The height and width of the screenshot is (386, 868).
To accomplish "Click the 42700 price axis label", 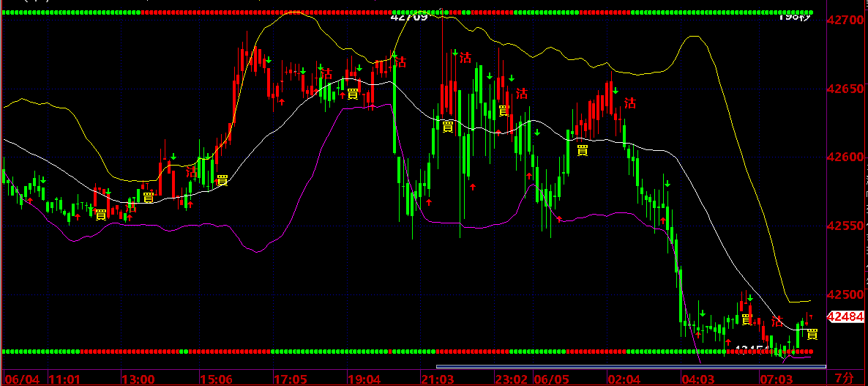I will coord(845,20).
